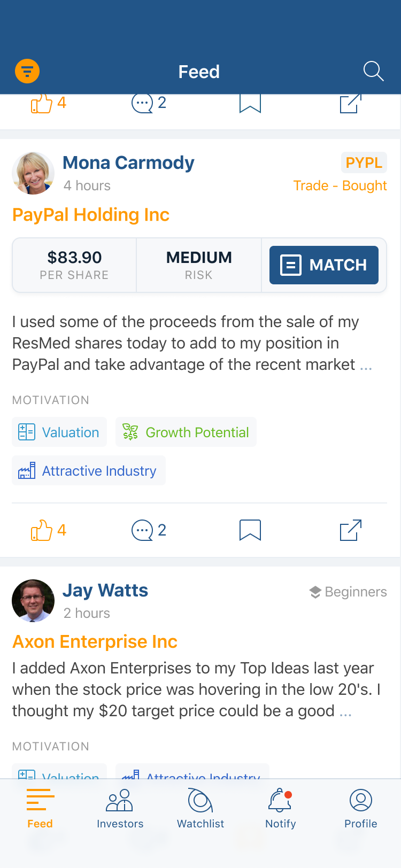Open Axon Enterprise Inc title link
This screenshot has width=401, height=868.
point(95,641)
